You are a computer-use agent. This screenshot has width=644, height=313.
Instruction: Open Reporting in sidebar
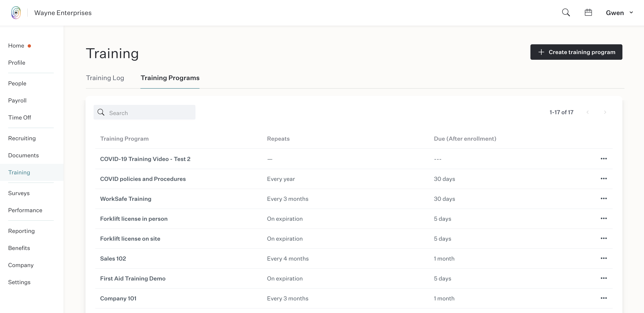tap(22, 231)
